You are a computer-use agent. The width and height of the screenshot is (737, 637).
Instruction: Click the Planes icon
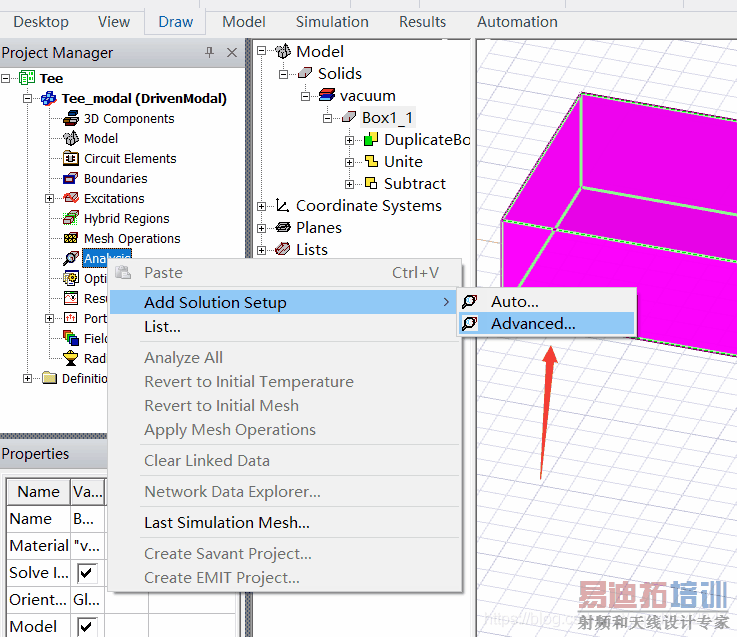pyautogui.click(x=282, y=228)
